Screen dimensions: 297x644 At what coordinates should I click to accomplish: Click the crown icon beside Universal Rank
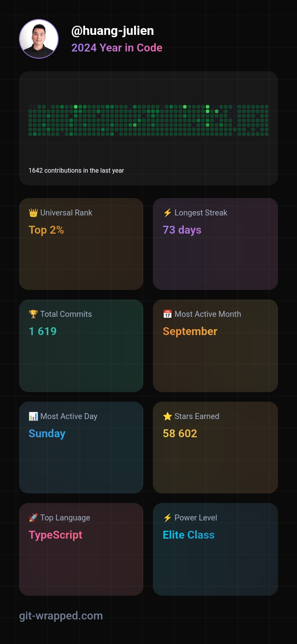pos(33,213)
